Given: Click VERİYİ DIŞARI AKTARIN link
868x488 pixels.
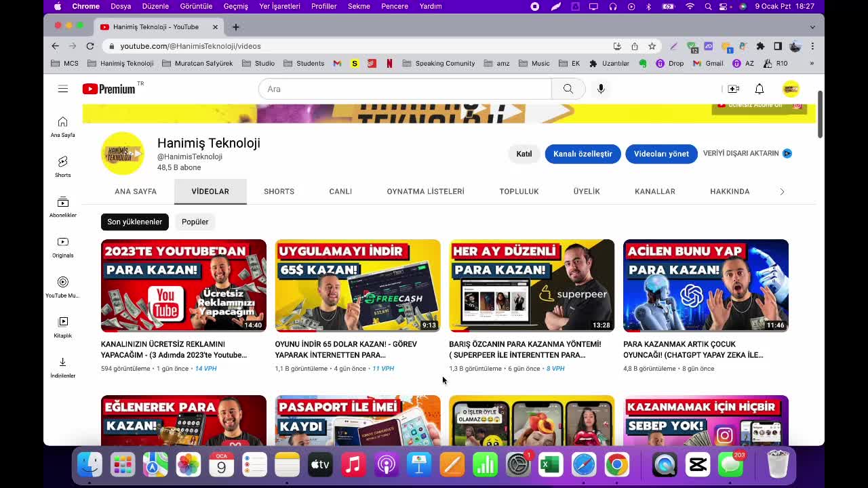Looking at the screenshot, I should pos(747,153).
